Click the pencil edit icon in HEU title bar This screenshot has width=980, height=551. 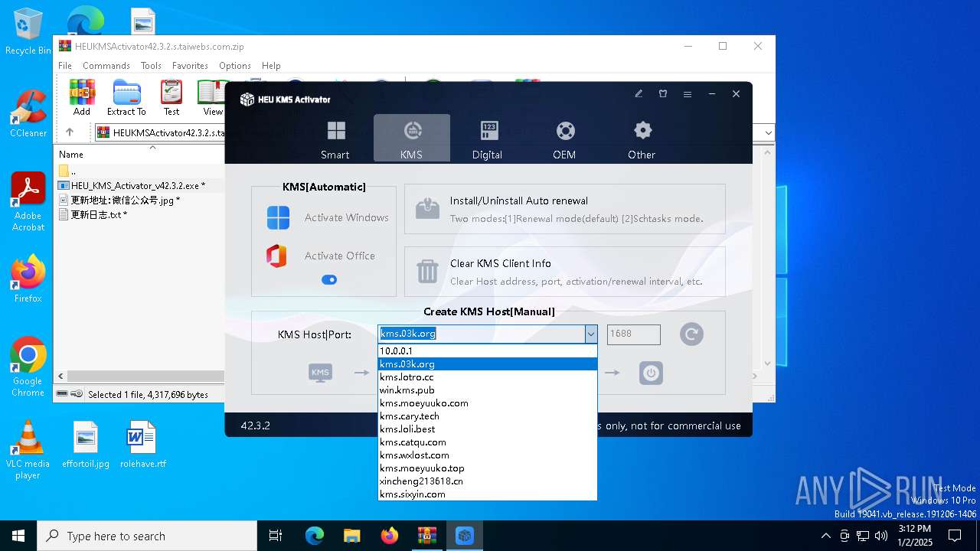pyautogui.click(x=639, y=94)
